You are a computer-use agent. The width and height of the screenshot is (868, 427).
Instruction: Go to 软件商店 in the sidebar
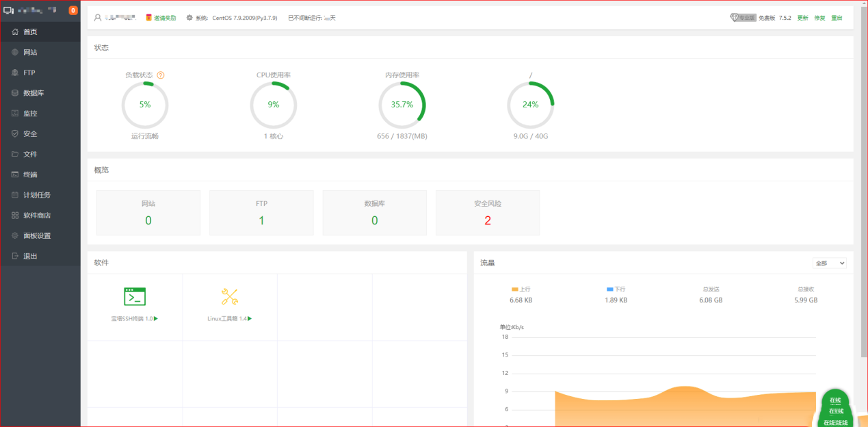36,215
